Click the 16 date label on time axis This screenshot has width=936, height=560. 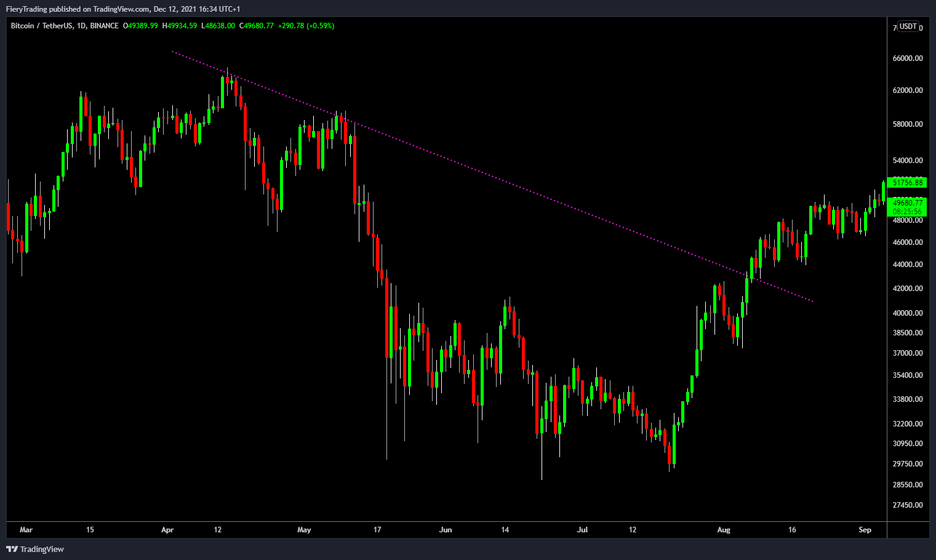(x=792, y=529)
